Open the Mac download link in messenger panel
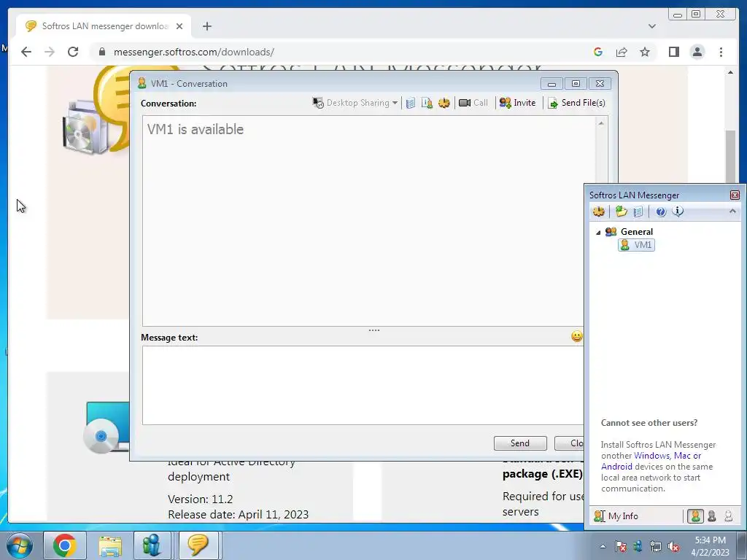This screenshot has width=747, height=560. tap(682, 456)
